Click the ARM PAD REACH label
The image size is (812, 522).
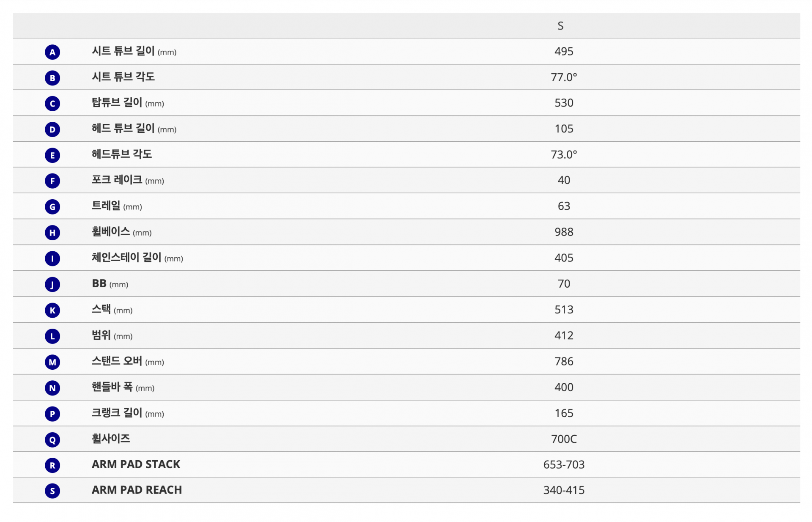pos(137,490)
